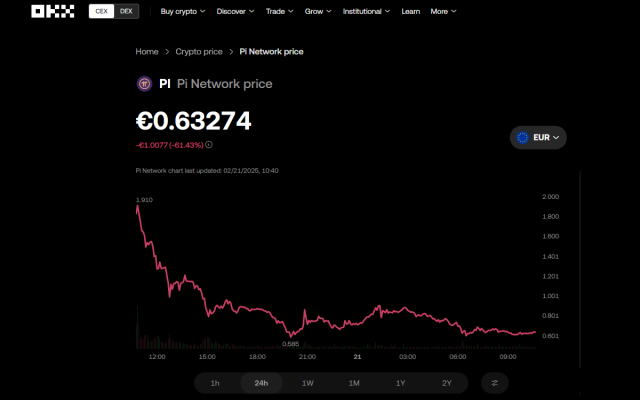Select the 1Y time range

tap(400, 382)
